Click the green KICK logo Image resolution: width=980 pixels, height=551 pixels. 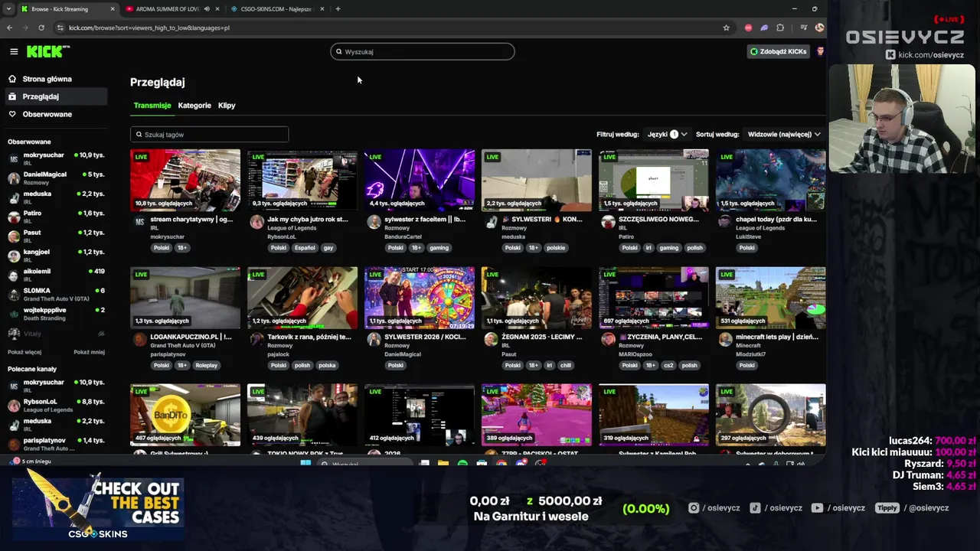47,51
